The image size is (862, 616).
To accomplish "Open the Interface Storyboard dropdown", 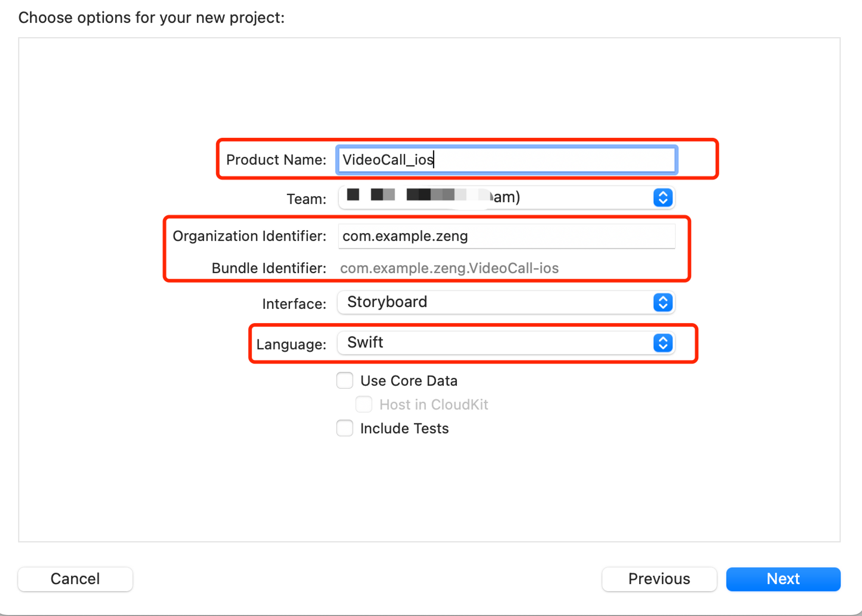I will pos(506,302).
